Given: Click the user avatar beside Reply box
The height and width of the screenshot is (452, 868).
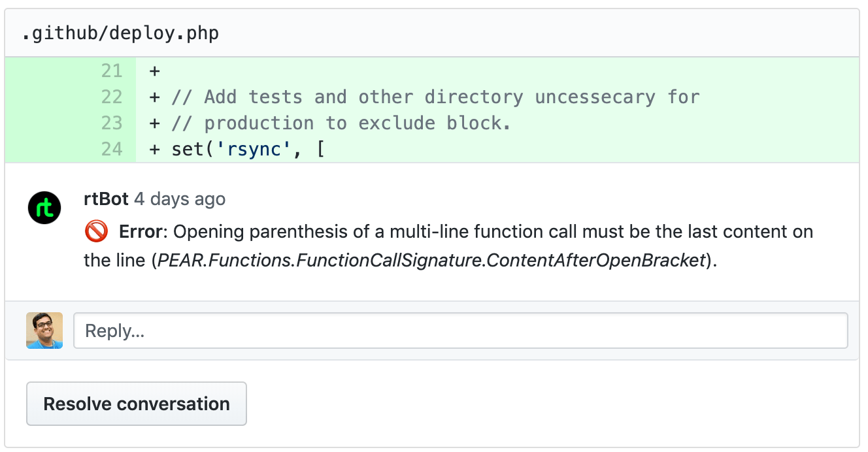Looking at the screenshot, I should [44, 331].
